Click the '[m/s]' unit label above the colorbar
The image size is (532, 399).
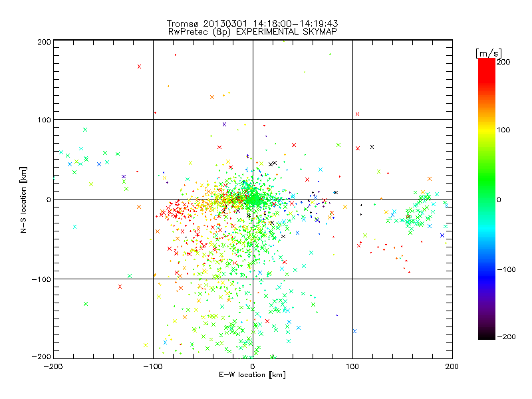(x=489, y=53)
